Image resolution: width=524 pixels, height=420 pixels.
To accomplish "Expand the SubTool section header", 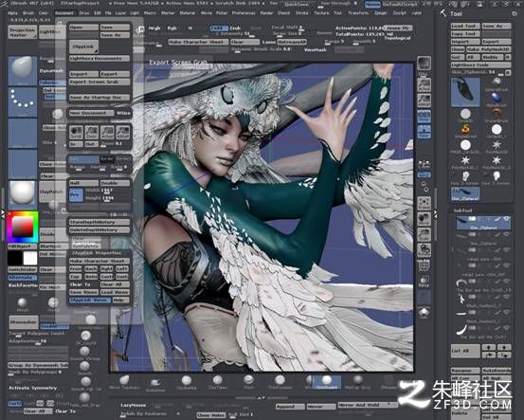I will point(462,210).
